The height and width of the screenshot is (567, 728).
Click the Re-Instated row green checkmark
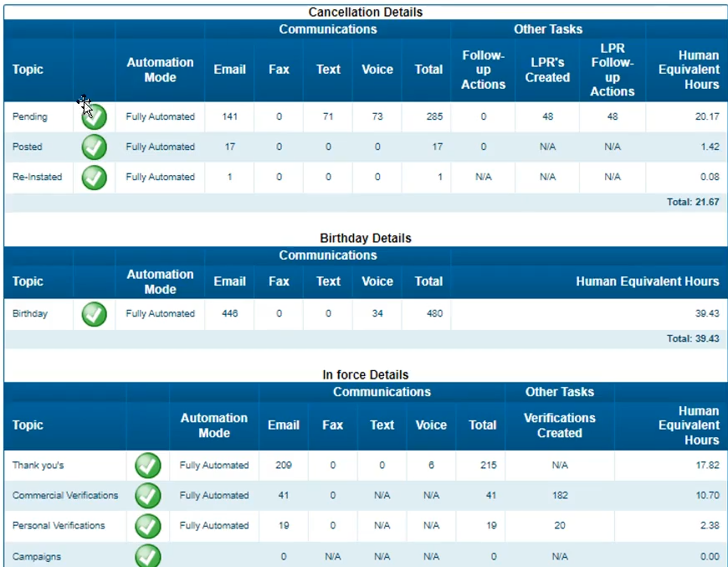(95, 177)
